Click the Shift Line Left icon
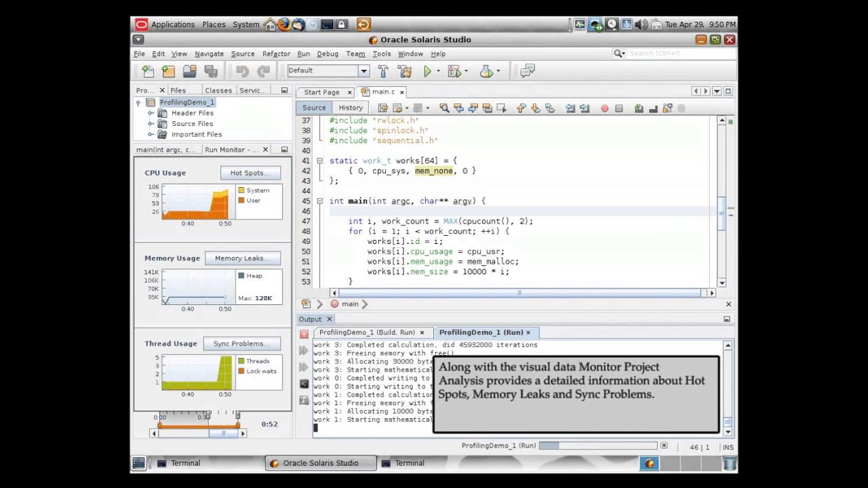This screenshot has width=868, height=488. (570, 108)
